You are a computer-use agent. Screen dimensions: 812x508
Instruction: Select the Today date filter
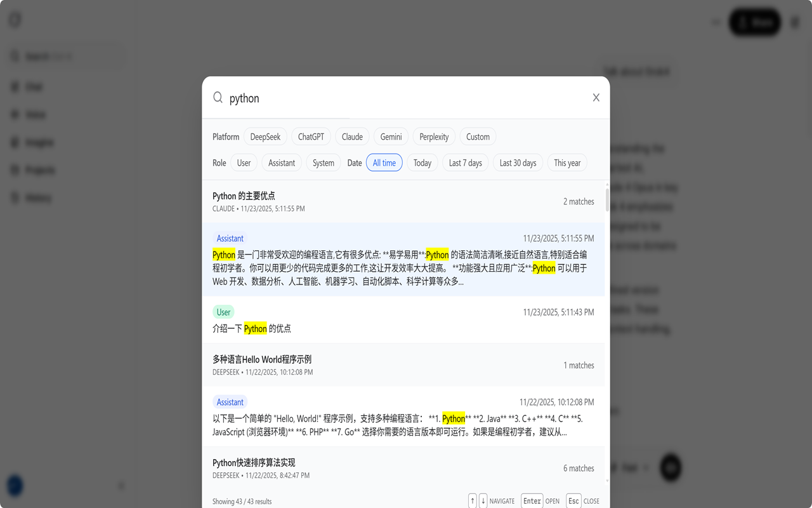pyautogui.click(x=422, y=163)
